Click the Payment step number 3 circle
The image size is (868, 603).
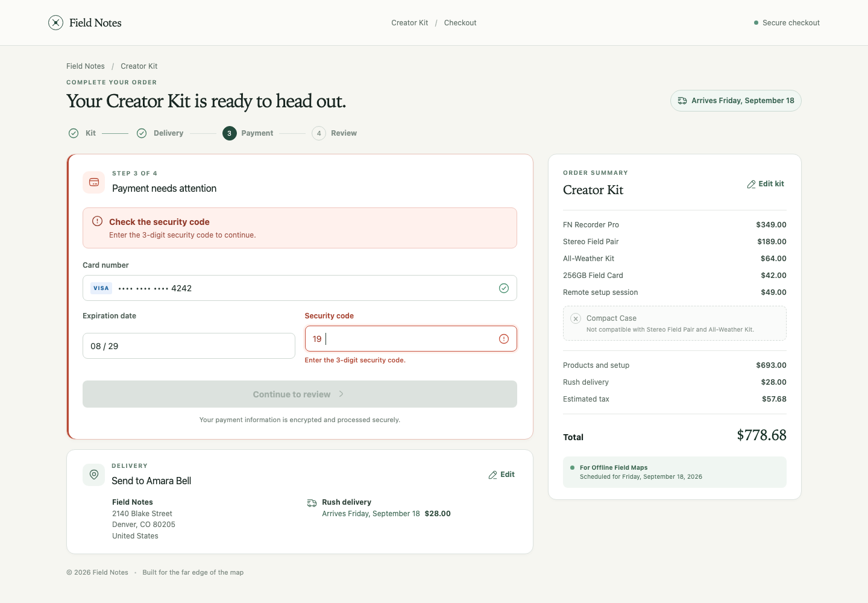(x=229, y=133)
